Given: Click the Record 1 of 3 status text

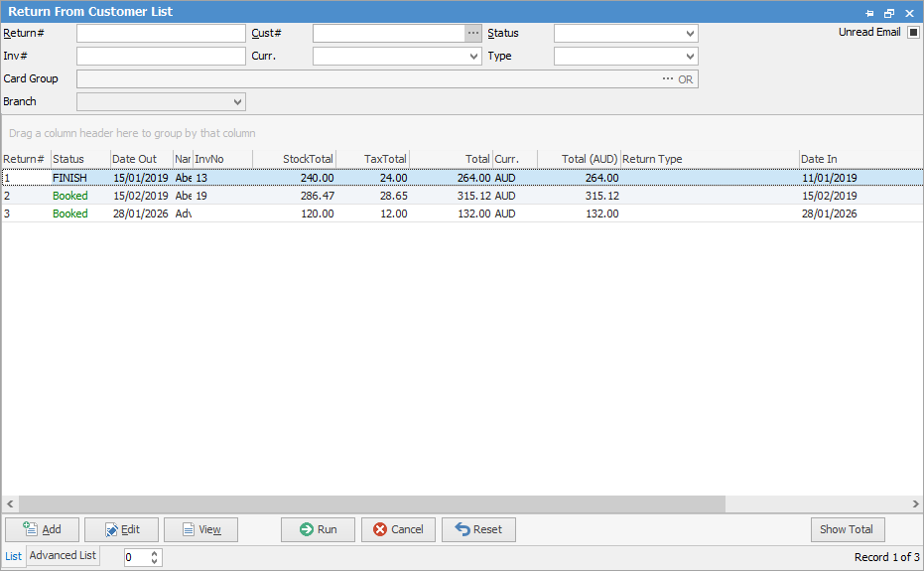Looking at the screenshot, I should [x=887, y=557].
